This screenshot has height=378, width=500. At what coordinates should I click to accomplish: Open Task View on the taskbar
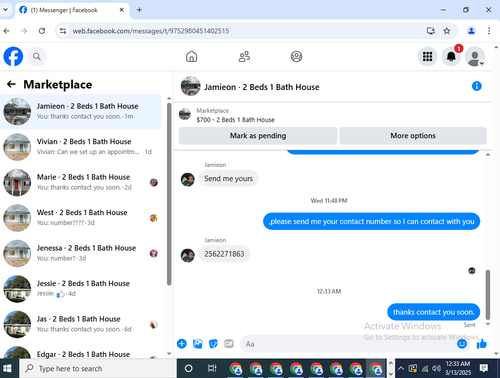(212, 368)
